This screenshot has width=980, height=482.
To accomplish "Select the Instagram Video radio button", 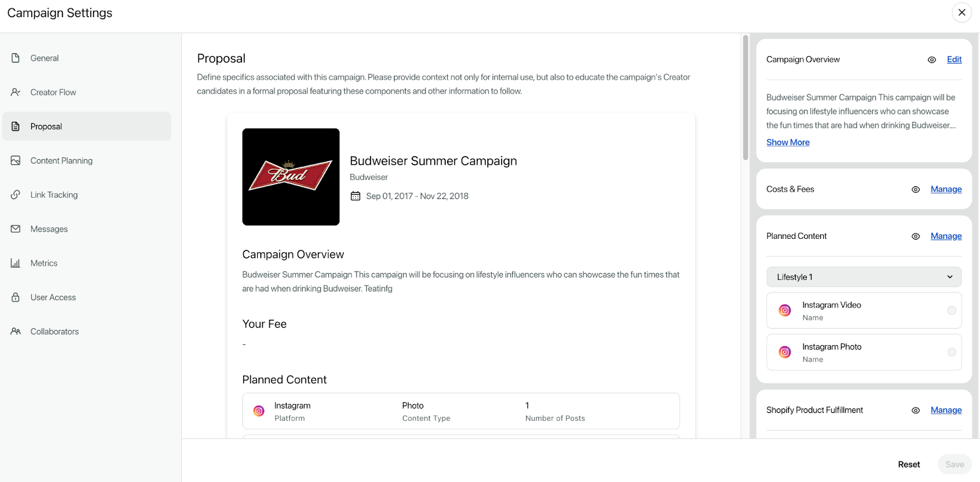I will click(952, 311).
